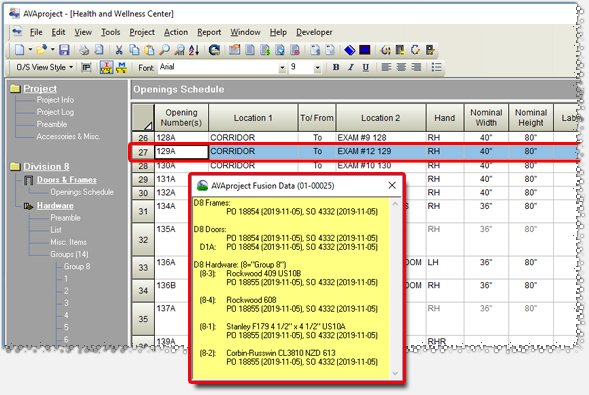This screenshot has width=589, height=395.
Task: Open the Edit menu
Action: (x=58, y=32)
